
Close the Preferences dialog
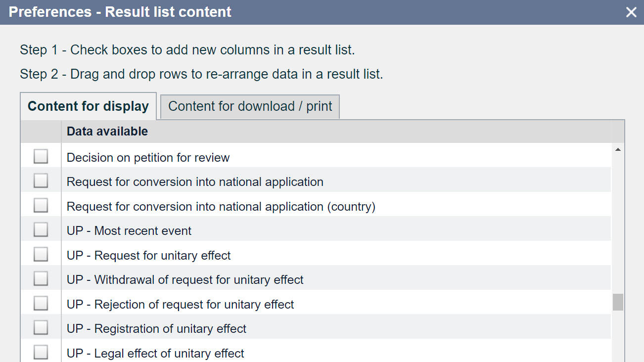tap(631, 12)
